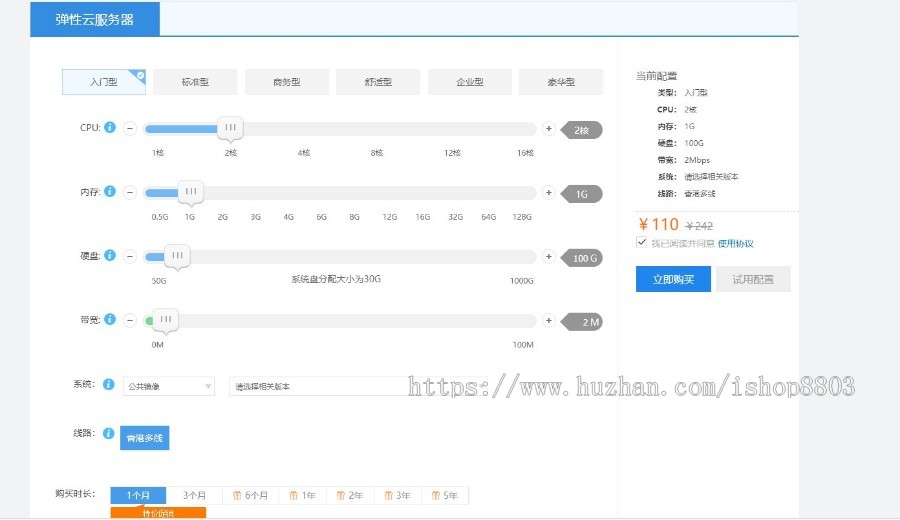900x520 pixels.
Task: Click the 系统盘分配大小为30G note
Action: tap(336, 279)
